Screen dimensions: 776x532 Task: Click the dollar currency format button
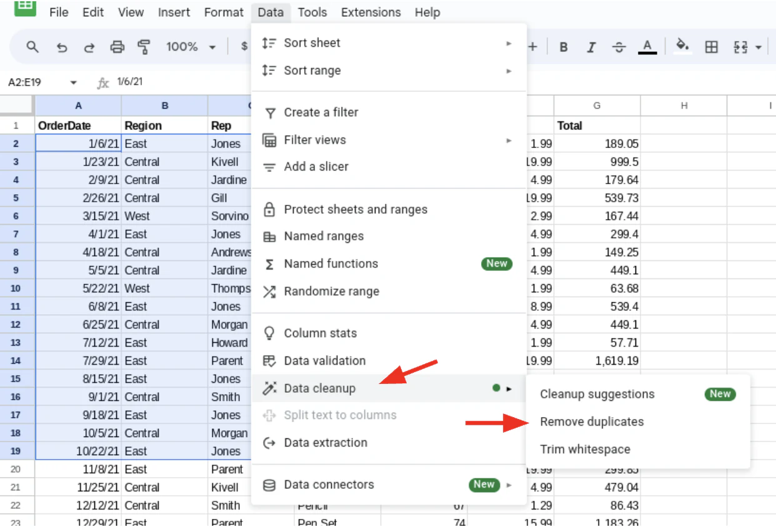(x=244, y=47)
